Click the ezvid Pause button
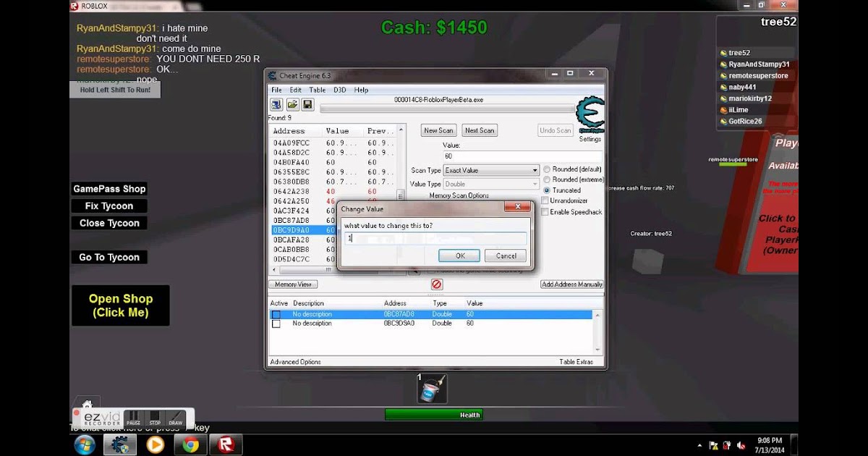 [134, 418]
